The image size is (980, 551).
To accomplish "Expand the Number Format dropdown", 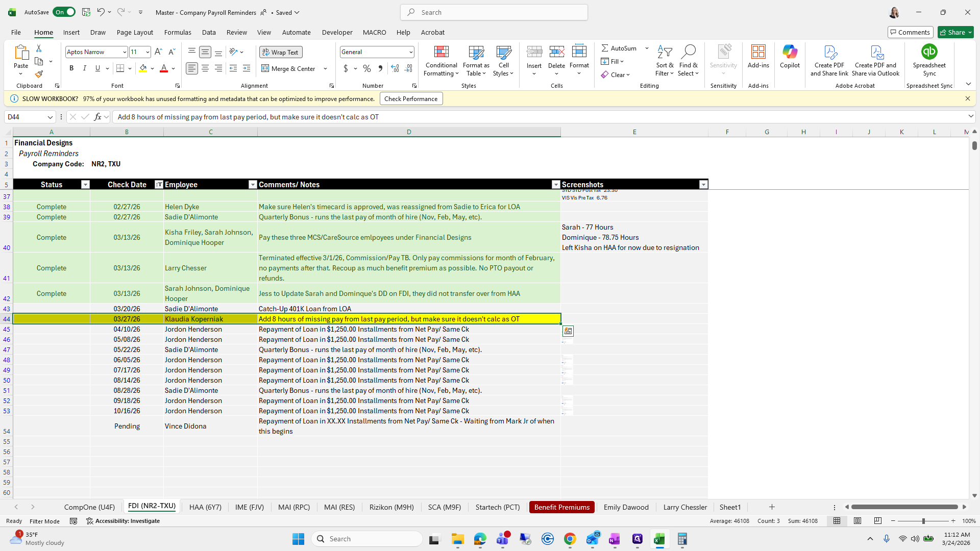I will (410, 52).
